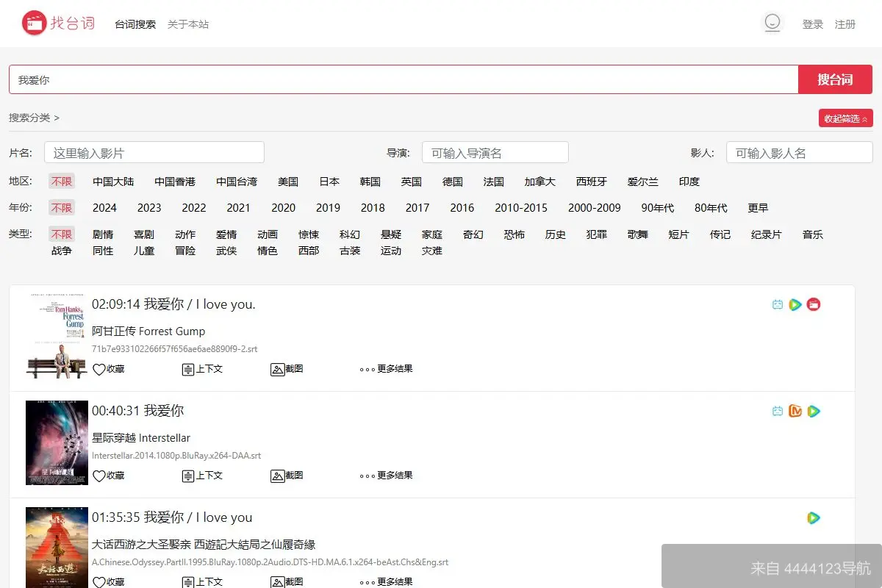882x588 pixels.
Task: Open 大话西游之大圣娶亲 title link
Action: click(204, 545)
